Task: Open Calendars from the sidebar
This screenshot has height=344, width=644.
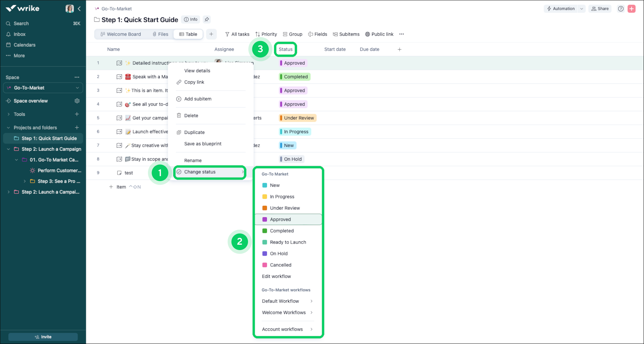Action: pos(25,45)
